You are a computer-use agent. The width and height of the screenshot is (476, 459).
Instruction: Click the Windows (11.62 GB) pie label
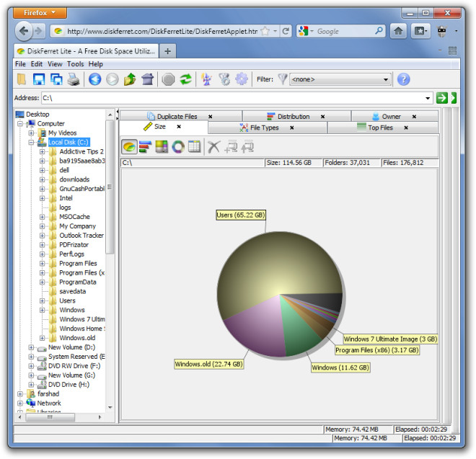(340, 367)
